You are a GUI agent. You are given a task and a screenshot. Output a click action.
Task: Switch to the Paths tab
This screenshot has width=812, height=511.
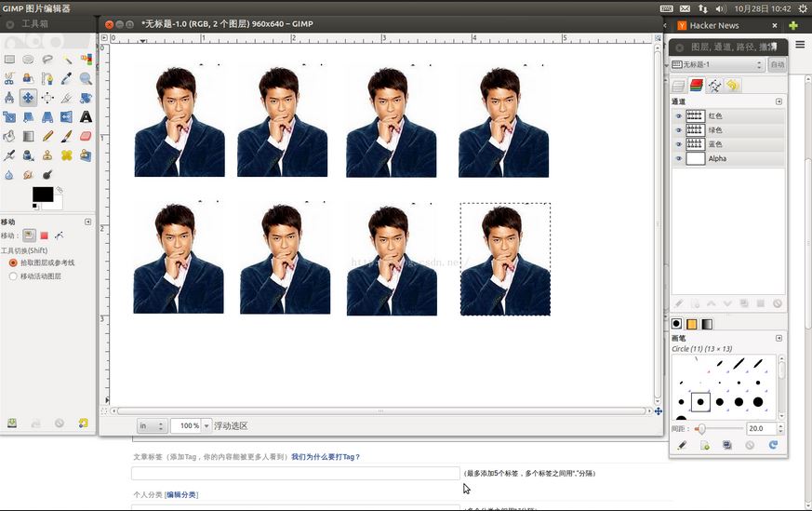[x=714, y=86]
